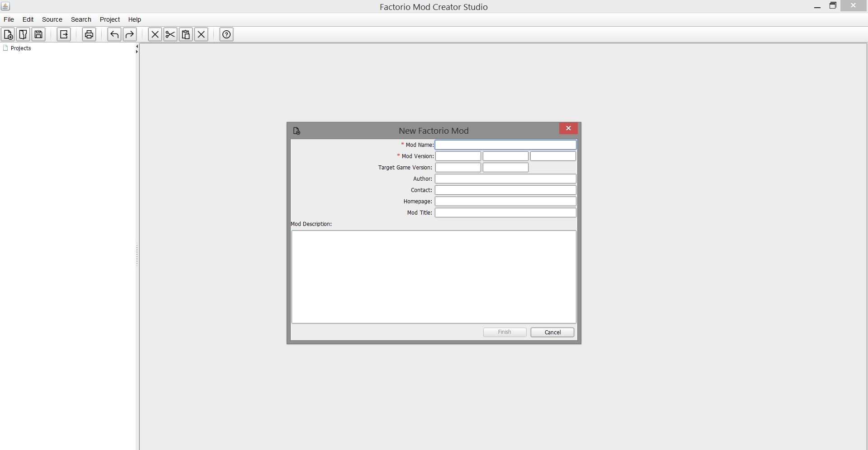Click the Open Project folder toolbar icon
This screenshot has height=450, width=868.
pyautogui.click(x=23, y=35)
